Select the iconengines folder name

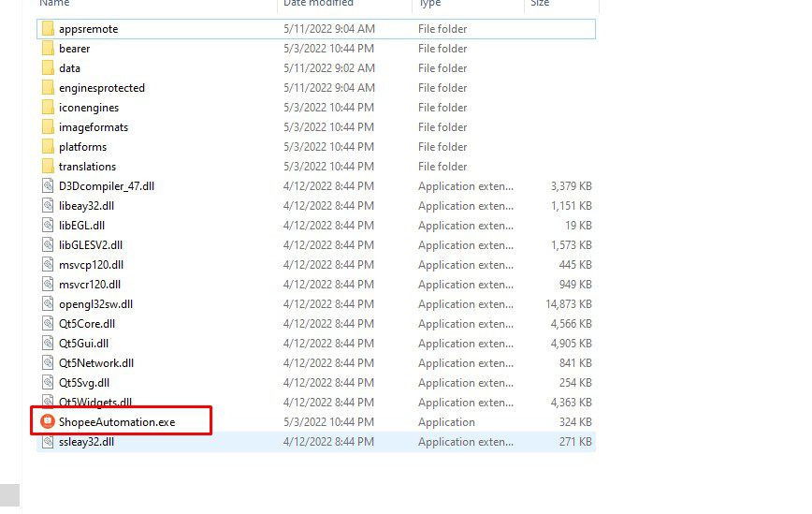(x=89, y=108)
